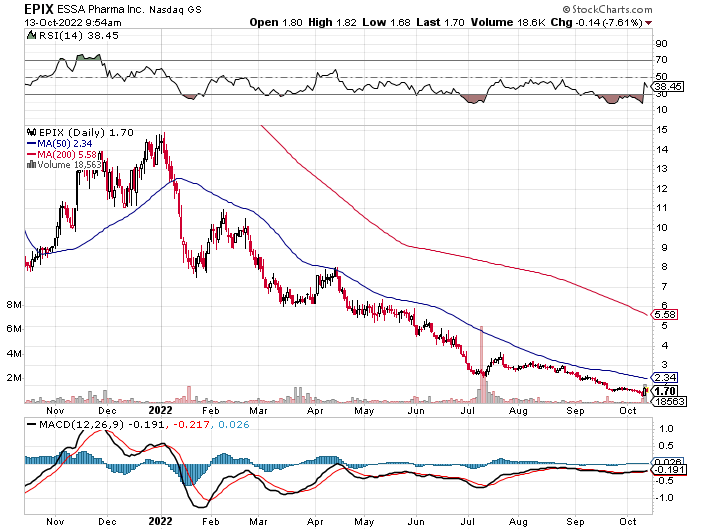This screenshot has height=530, width=703.
Task: Click the EPIX ticker symbol title
Action: click(39, 9)
